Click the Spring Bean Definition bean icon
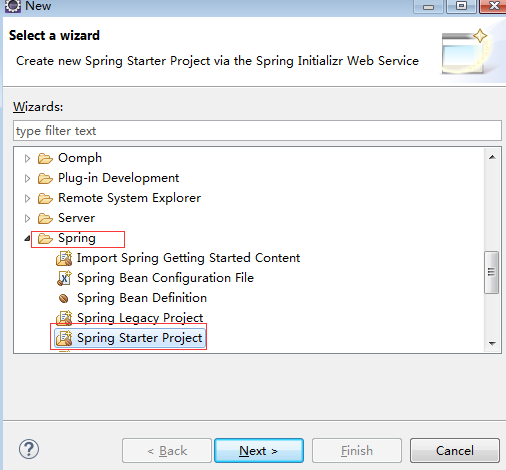This screenshot has width=506, height=470. 63,298
